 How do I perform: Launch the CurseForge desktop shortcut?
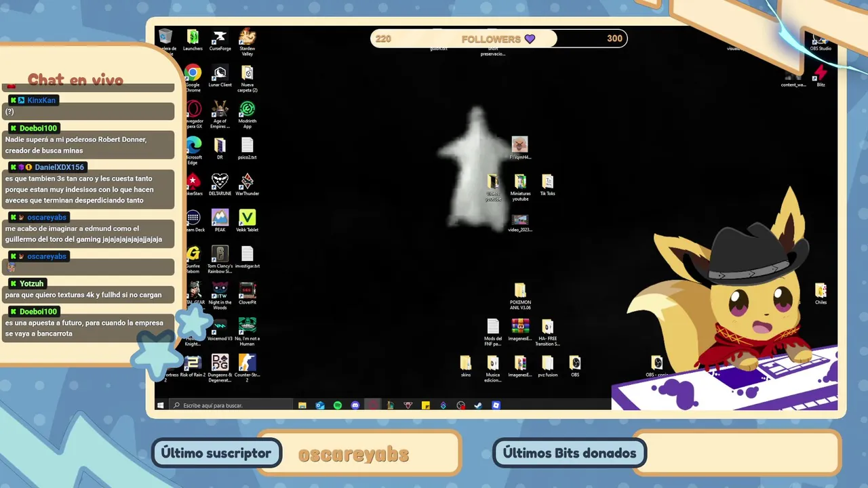pyautogui.click(x=220, y=39)
